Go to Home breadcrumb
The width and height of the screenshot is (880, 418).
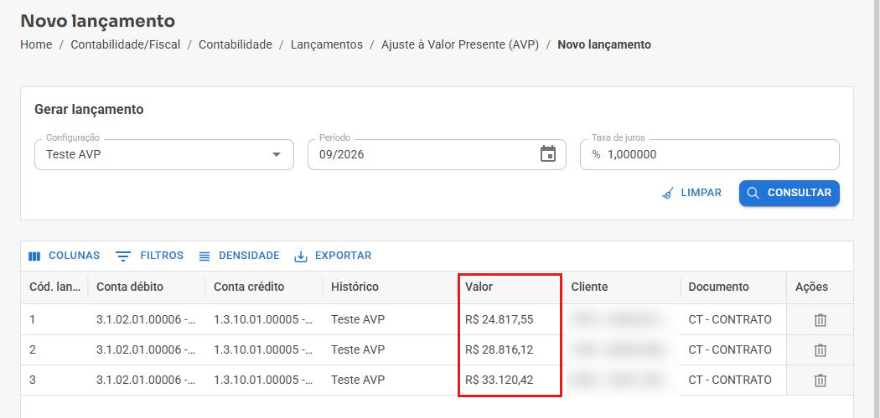pyautogui.click(x=36, y=45)
